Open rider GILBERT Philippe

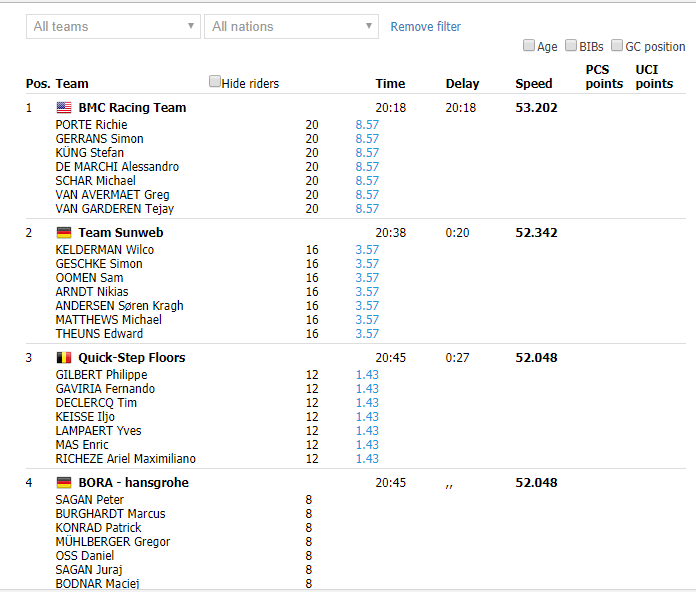(x=101, y=375)
